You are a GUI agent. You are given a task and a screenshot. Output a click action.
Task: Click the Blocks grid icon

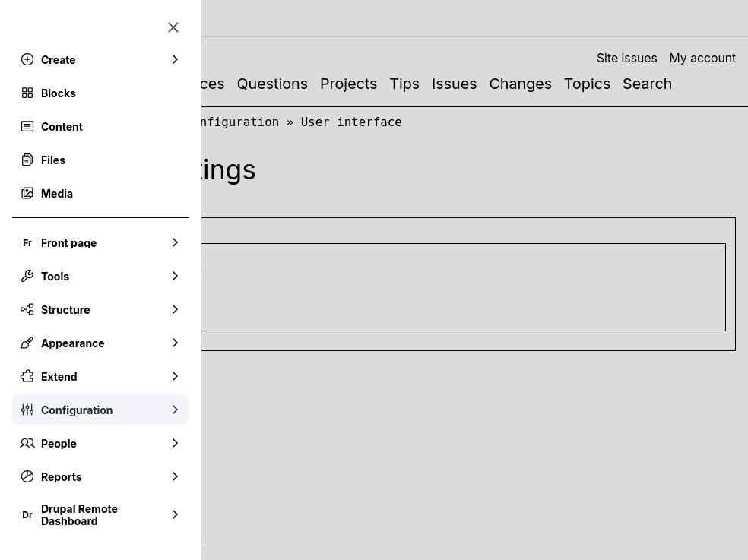pos(27,93)
